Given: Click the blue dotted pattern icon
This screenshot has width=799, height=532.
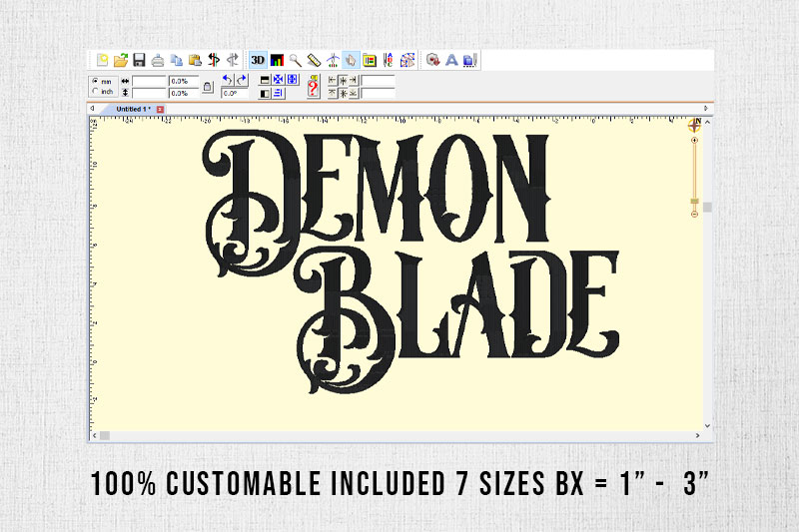Looking at the screenshot, I should coord(407,60).
